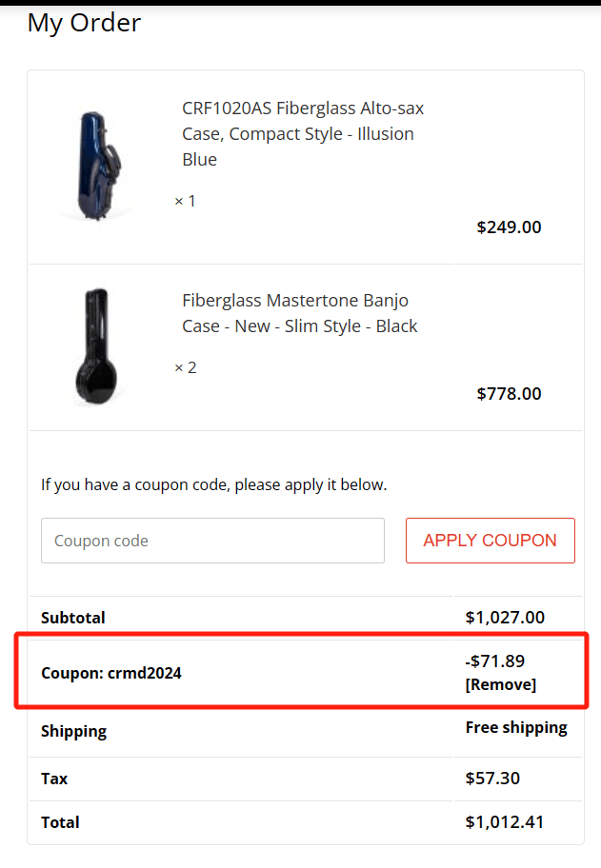Select the $249.00 item price
Viewport: 601px width, 868px height.
click(509, 227)
